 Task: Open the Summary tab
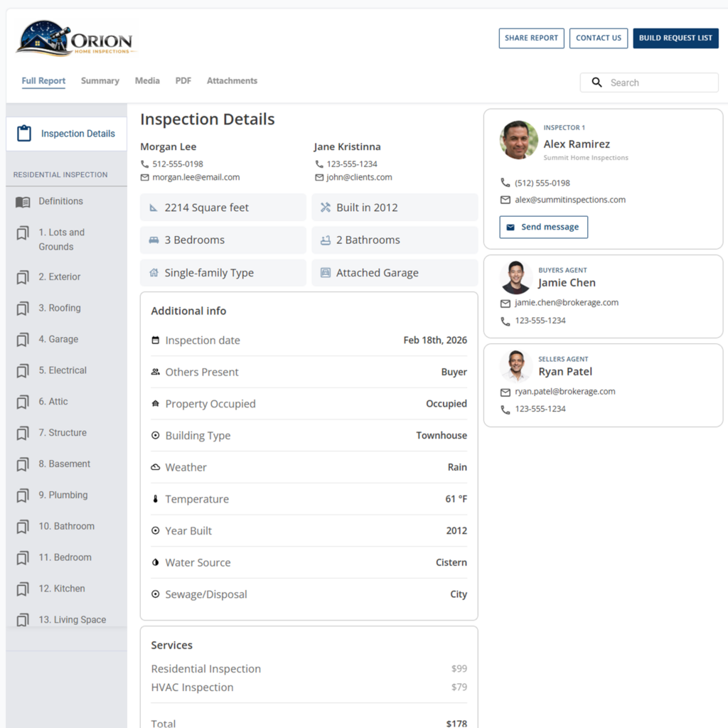100,80
